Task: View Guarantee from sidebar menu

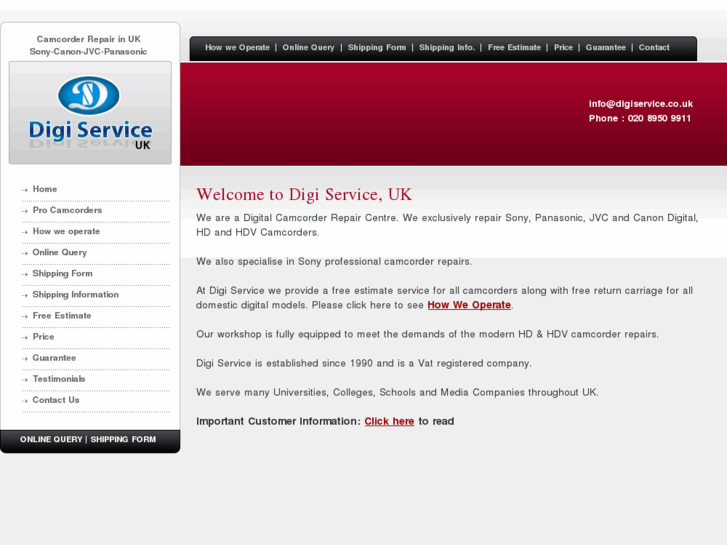Action: (x=54, y=358)
